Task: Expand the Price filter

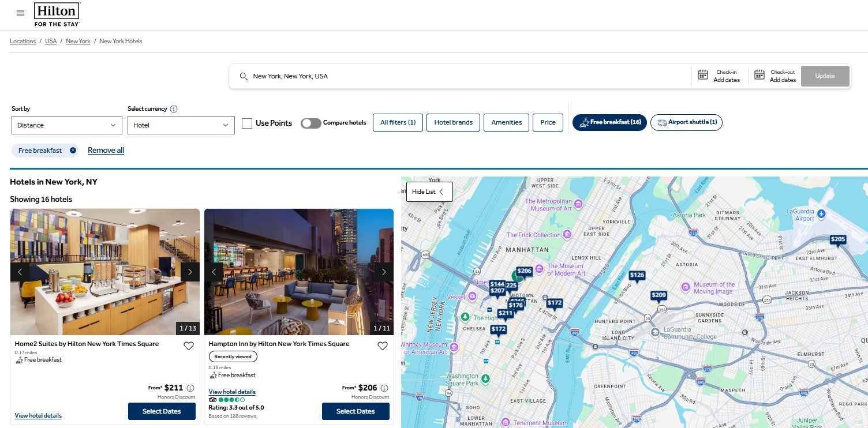Action: coord(548,122)
